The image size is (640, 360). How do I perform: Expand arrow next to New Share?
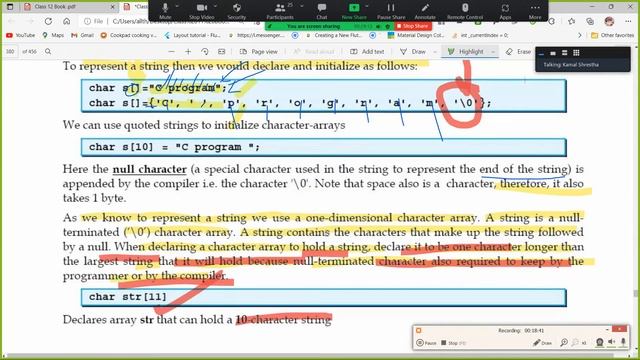click(367, 7)
